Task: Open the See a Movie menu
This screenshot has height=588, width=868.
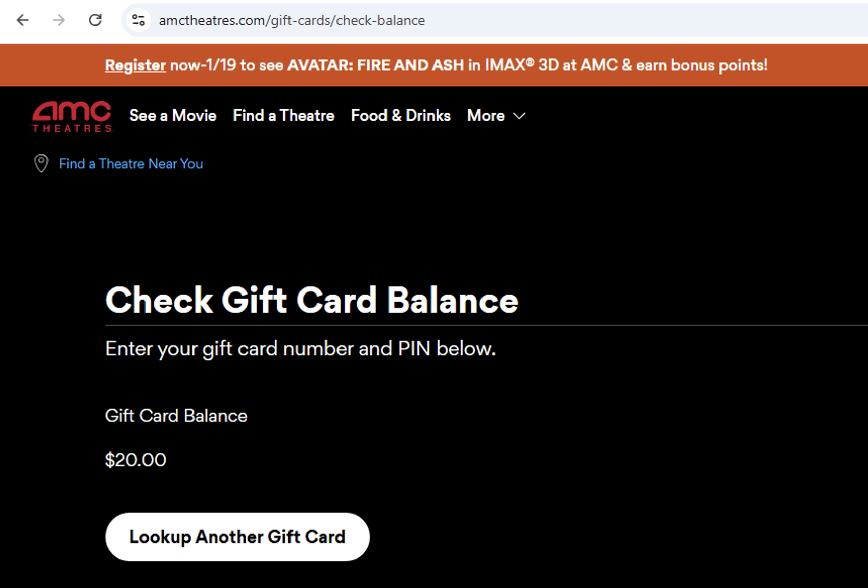Action: point(173,116)
